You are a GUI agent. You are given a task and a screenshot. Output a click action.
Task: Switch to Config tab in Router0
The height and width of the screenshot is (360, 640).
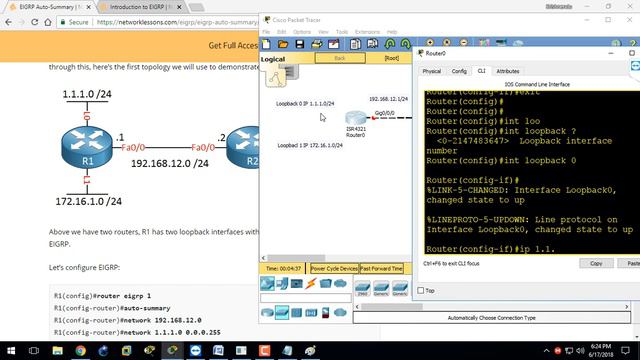[459, 71]
